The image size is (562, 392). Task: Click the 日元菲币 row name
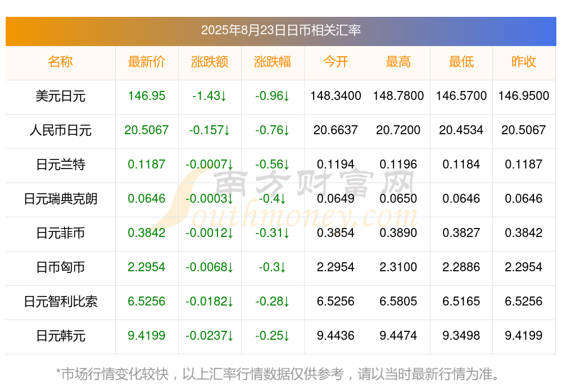tap(60, 233)
